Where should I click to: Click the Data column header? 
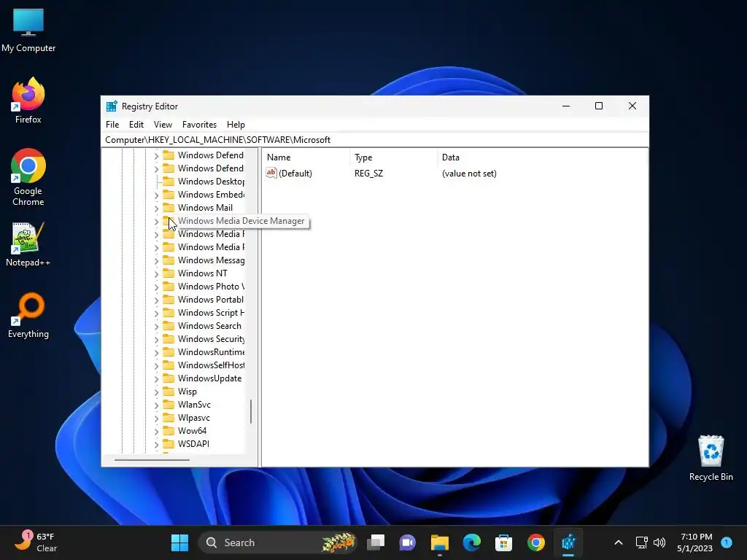coord(542,157)
